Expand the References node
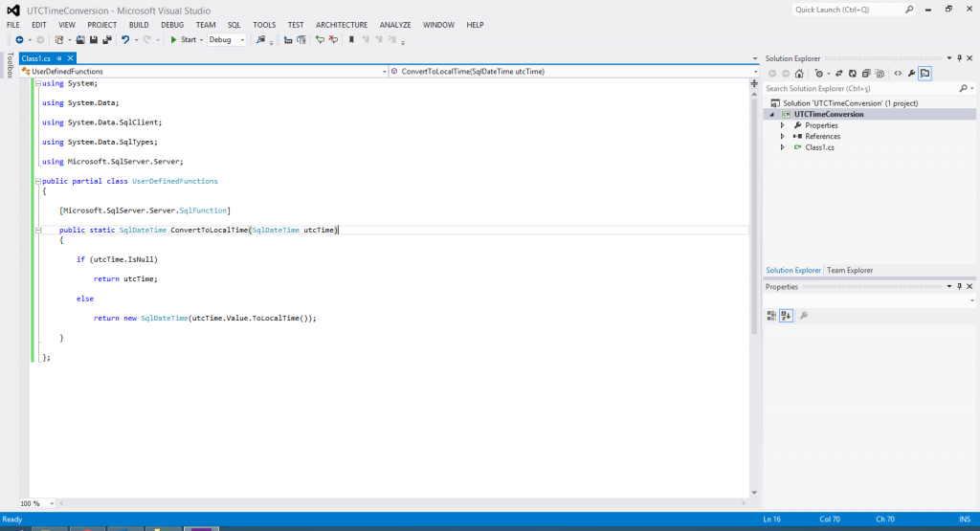Image resolution: width=980 pixels, height=531 pixels. pyautogui.click(x=783, y=137)
